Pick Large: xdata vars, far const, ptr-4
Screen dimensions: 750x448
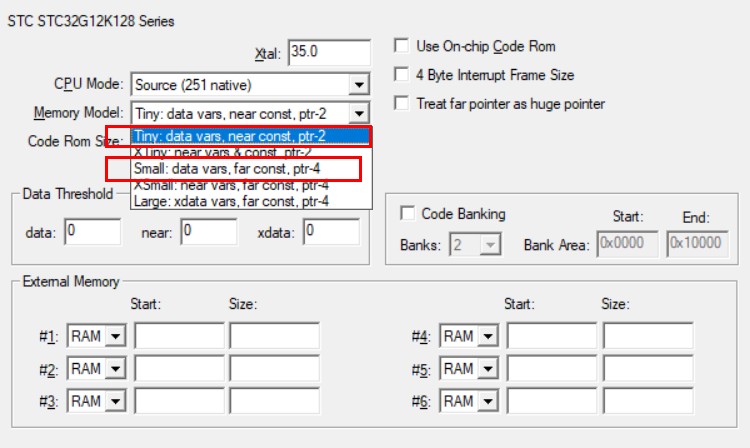click(251, 201)
